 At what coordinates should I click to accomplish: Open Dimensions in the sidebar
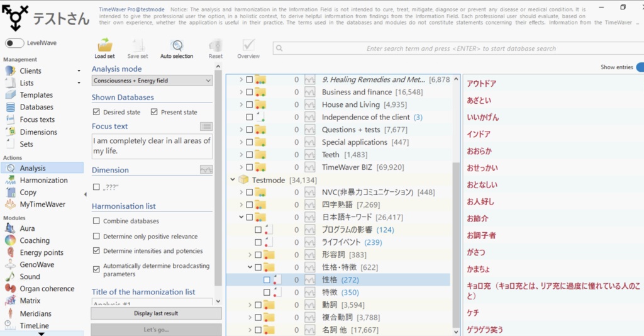tap(38, 132)
